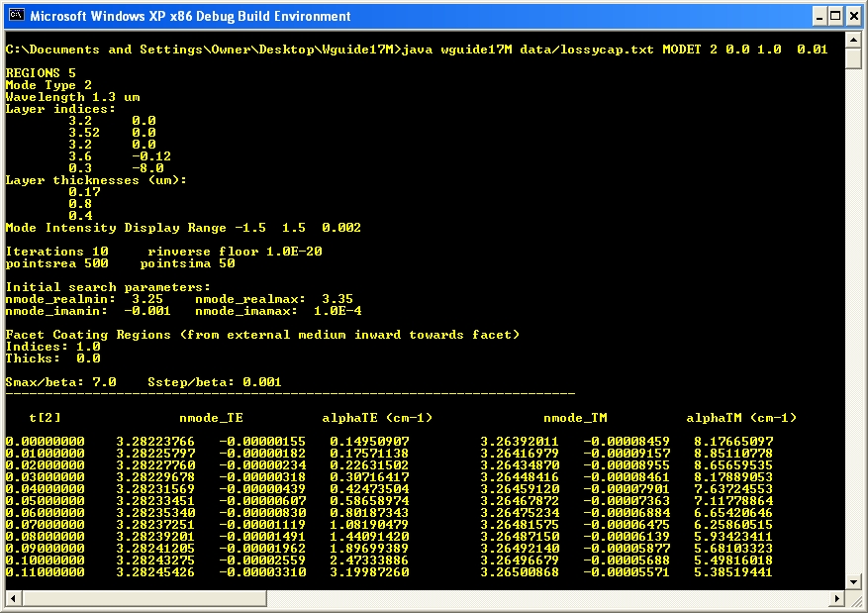This screenshot has height=613, width=868.
Task: Click the horizontal scrollbar right arrow
Action: click(837, 598)
